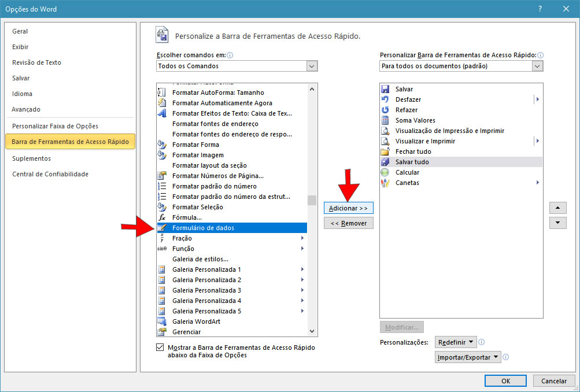This screenshot has width=580, height=392.
Task: Click the Gerenciar icon
Action: (x=162, y=332)
